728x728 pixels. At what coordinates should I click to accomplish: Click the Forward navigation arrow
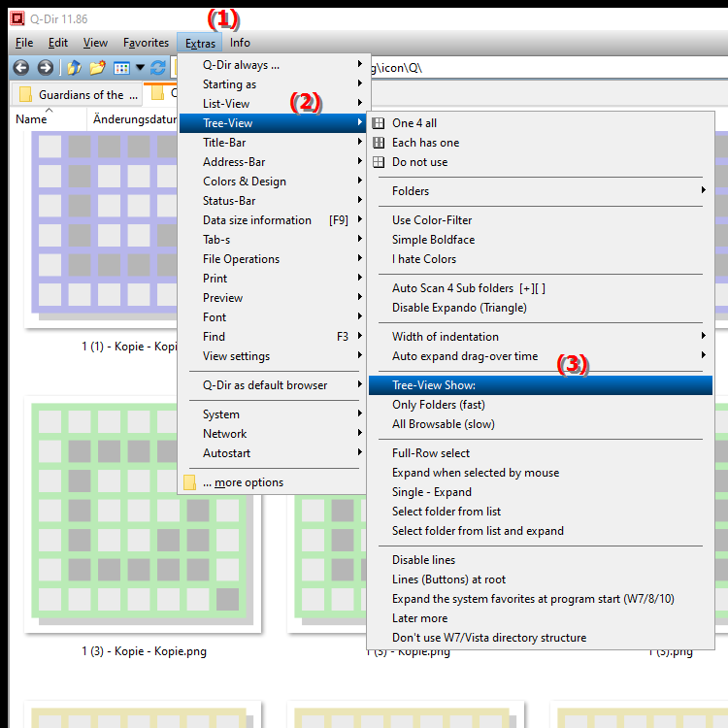pyautogui.click(x=45, y=68)
